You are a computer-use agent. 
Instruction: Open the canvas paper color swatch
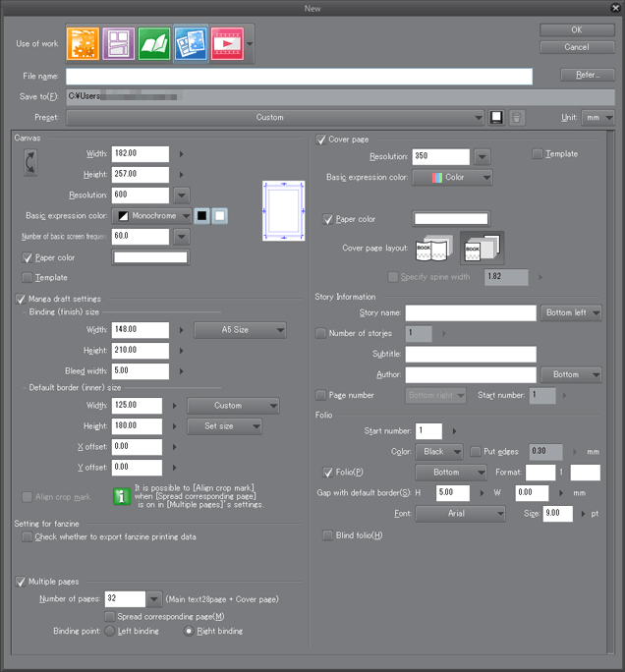tap(150, 257)
